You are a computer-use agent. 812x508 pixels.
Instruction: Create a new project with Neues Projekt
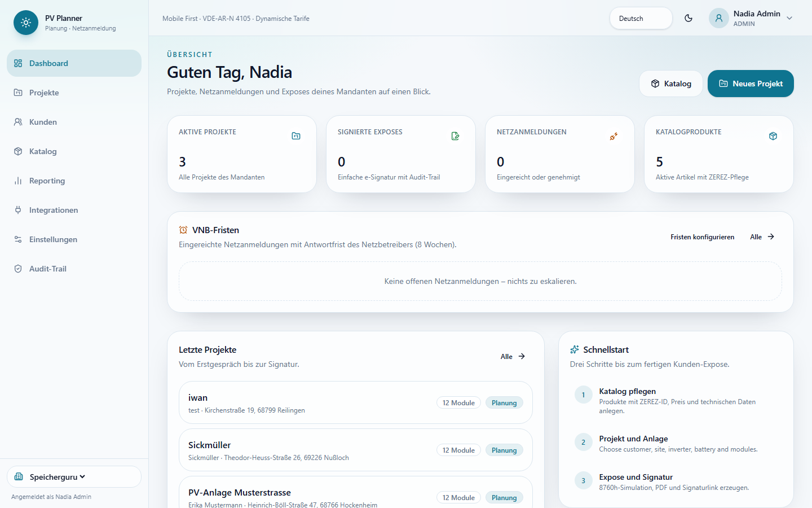point(751,84)
